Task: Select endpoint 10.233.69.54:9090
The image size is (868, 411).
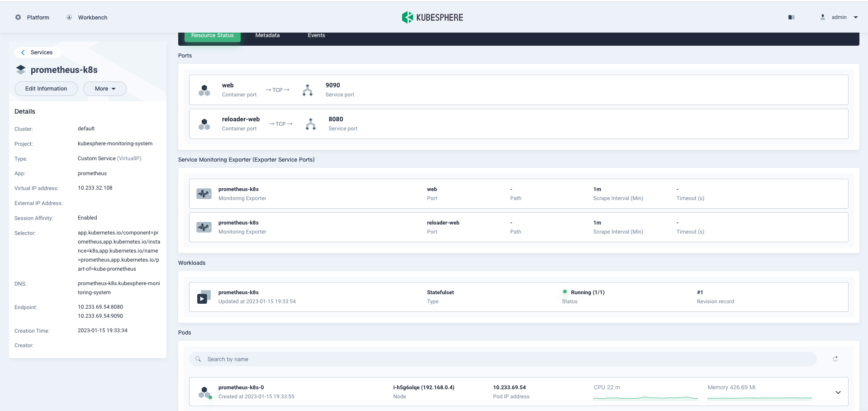Action: [100, 316]
